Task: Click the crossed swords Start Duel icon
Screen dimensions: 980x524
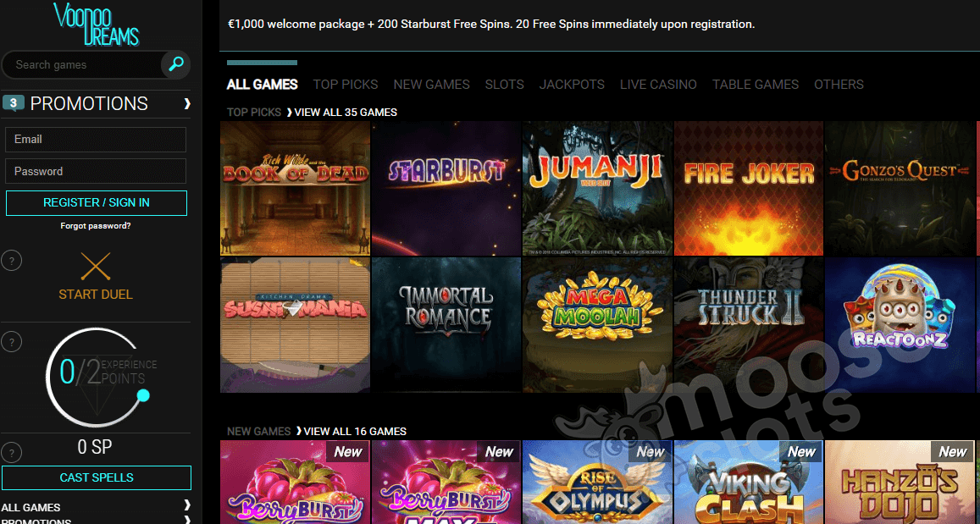Action: [96, 267]
